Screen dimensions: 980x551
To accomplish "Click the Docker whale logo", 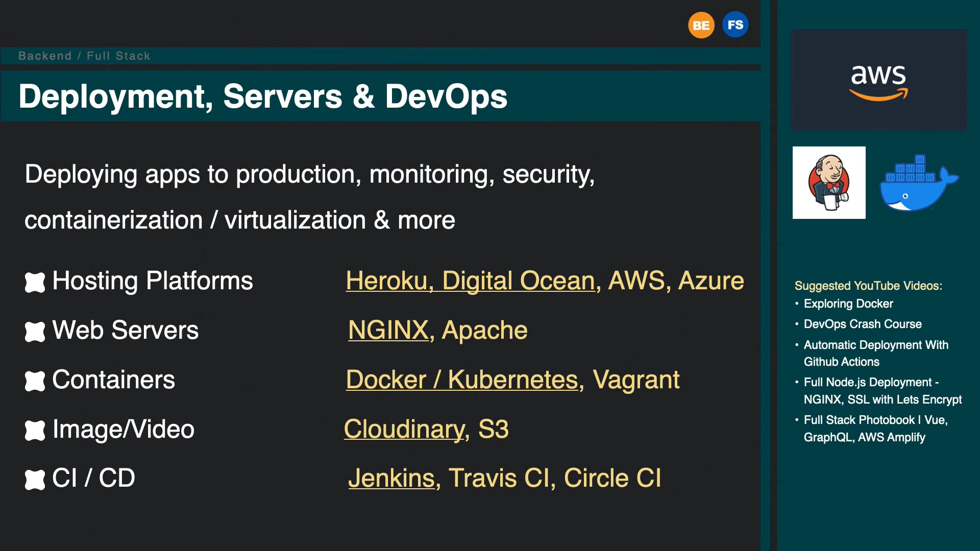I will coord(918,184).
